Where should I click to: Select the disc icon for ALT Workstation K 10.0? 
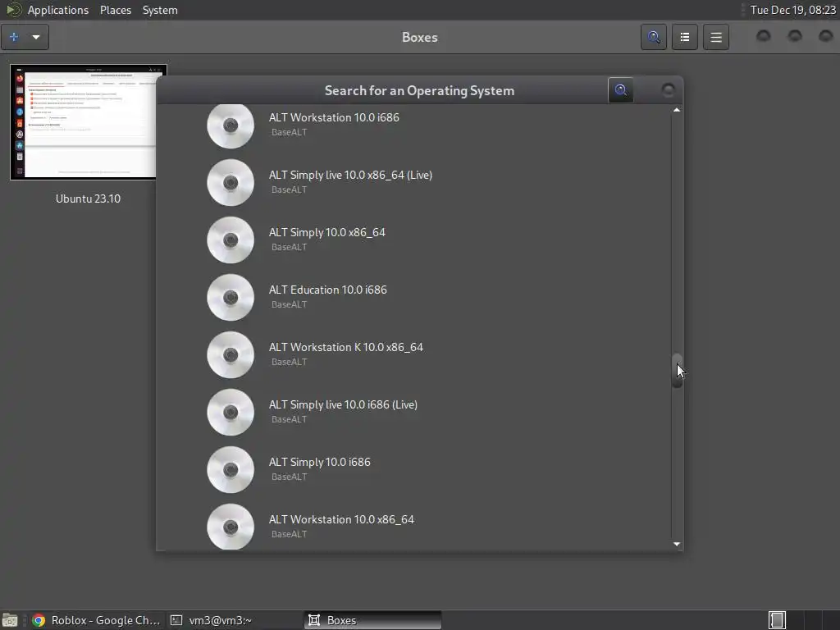pyautogui.click(x=231, y=354)
